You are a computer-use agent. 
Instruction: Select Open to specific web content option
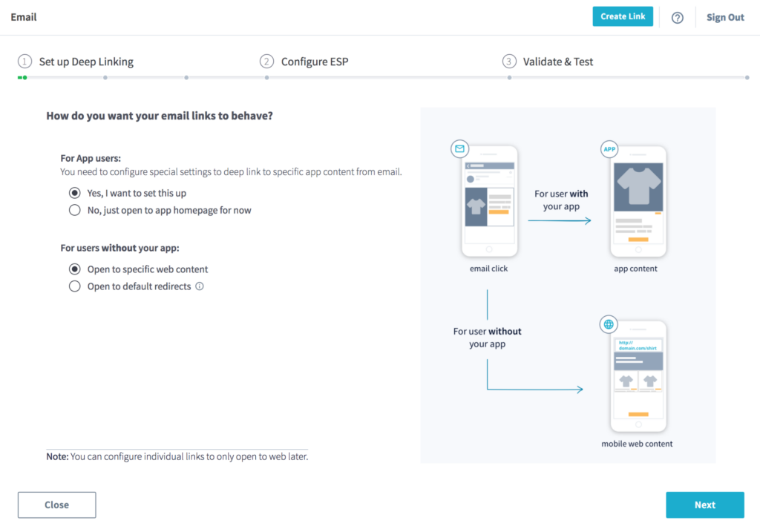pyautogui.click(x=74, y=269)
